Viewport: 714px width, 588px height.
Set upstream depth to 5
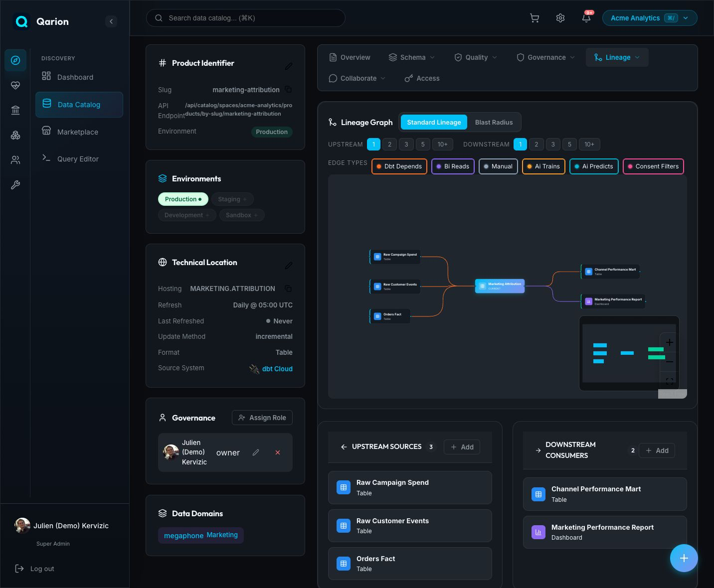click(423, 145)
